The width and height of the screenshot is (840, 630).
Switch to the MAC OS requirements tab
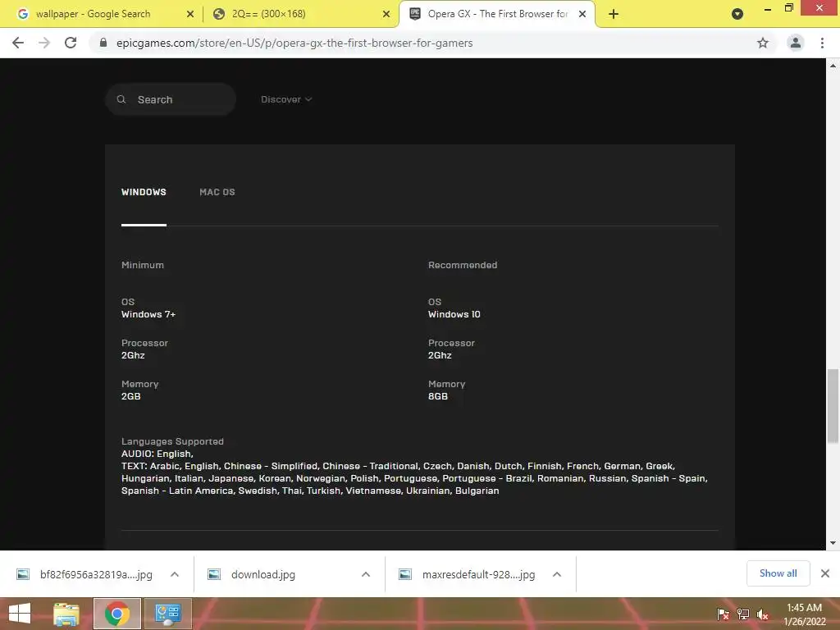coord(217,192)
